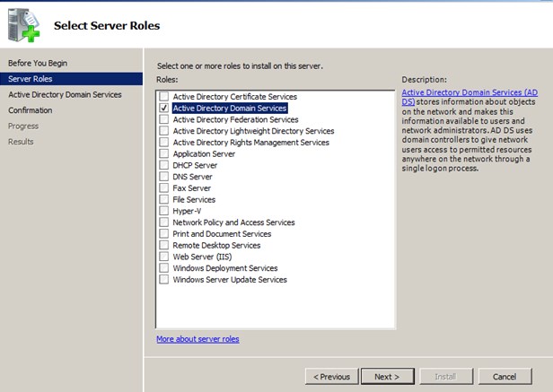Check Active Directory Certificate Services checkbox
This screenshot has height=392, width=553.
163,96
